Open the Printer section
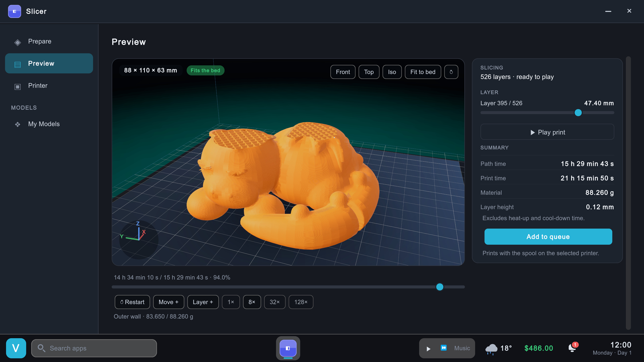Screen dimensions: 644x362 coord(49,85)
